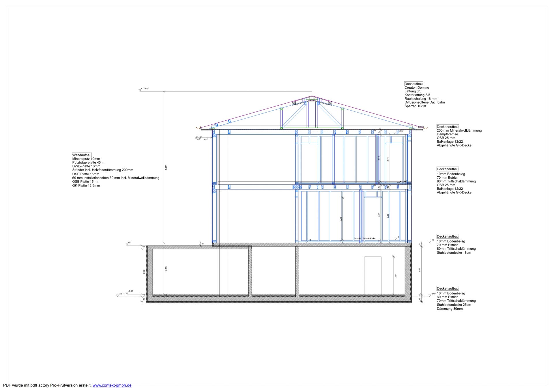This screenshot has height=392, width=554.
Task: Click the 'Schnitt Keller' label
Action: pos(369,238)
